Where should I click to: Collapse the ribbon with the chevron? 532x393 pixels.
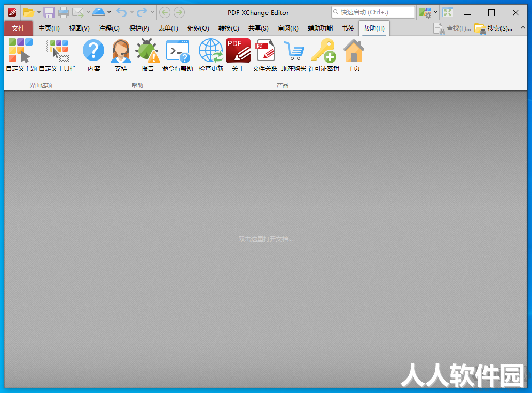click(x=523, y=28)
